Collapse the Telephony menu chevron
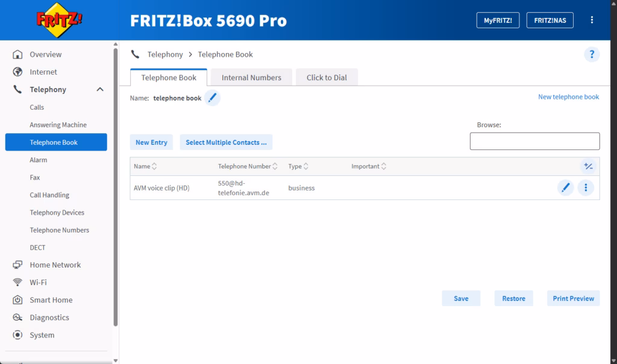The image size is (617, 364). 100,90
